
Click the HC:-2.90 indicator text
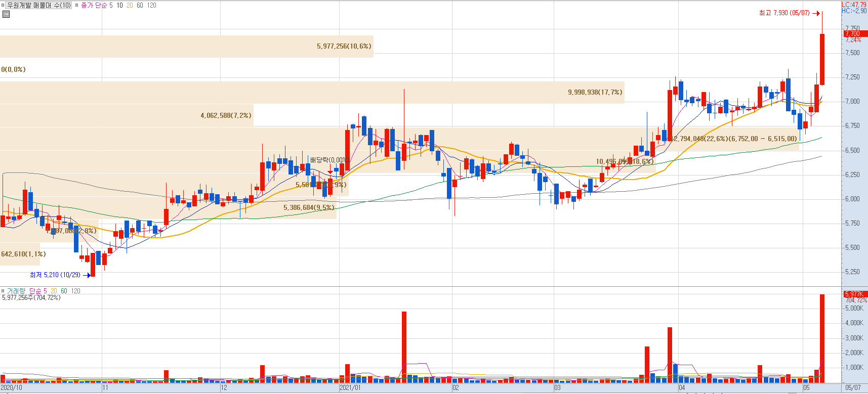tap(854, 11)
